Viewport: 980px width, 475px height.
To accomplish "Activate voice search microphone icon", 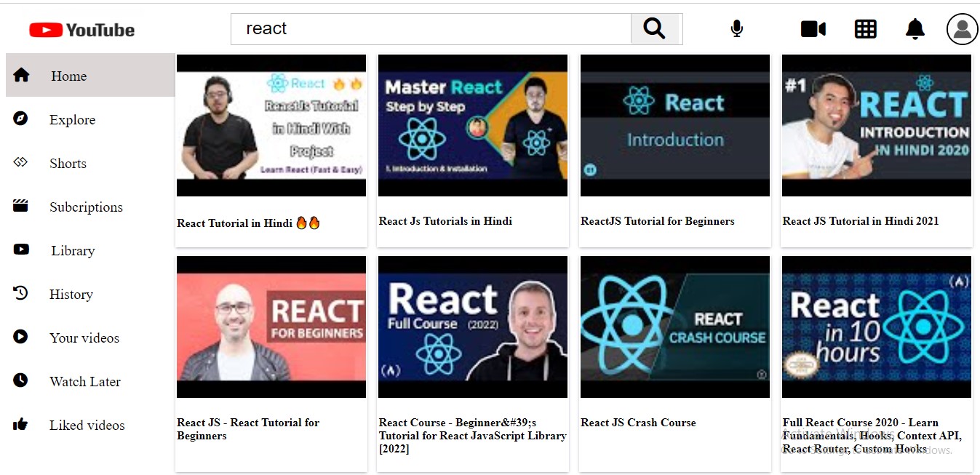I will tap(736, 29).
